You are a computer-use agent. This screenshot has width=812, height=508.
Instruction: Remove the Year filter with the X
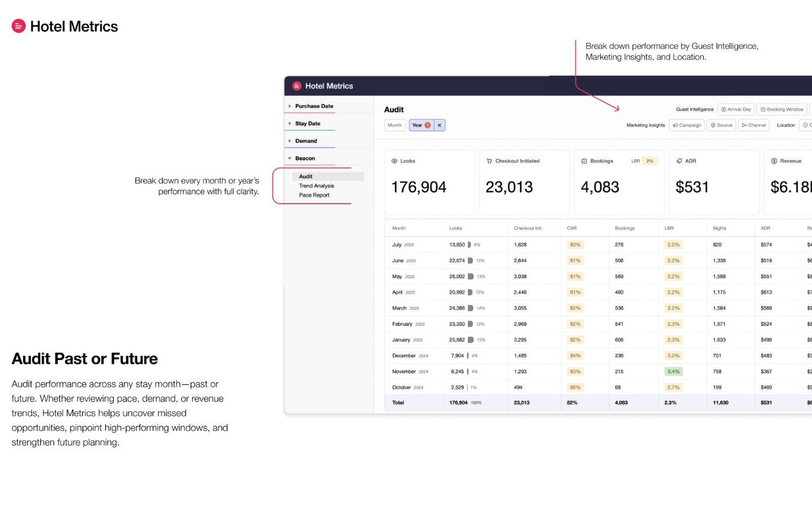click(439, 125)
